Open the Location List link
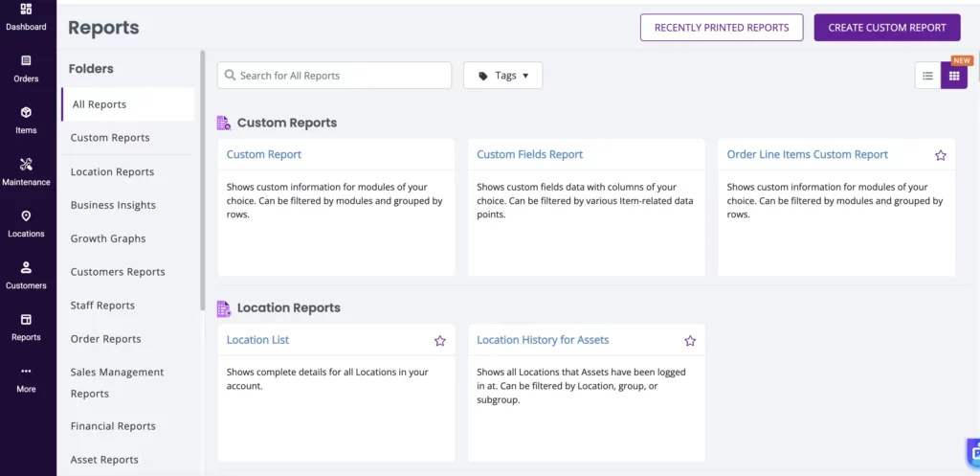This screenshot has height=476, width=980. [x=257, y=340]
